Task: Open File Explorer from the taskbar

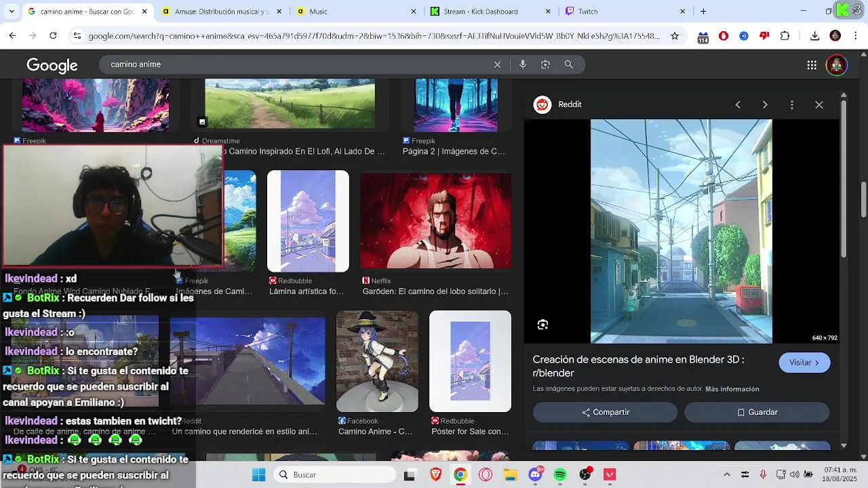Action: (510, 474)
